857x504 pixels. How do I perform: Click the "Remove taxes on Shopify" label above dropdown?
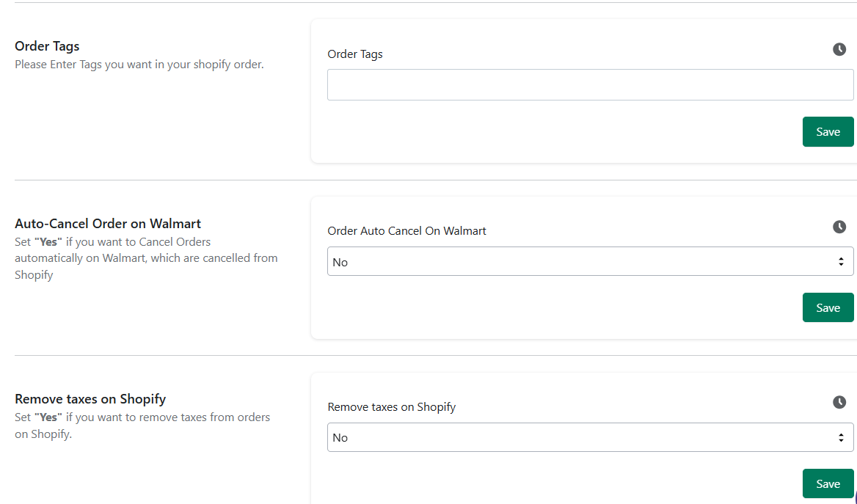click(391, 406)
